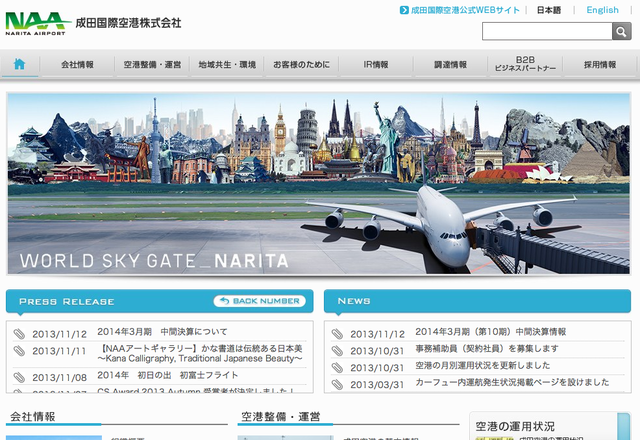Open NAAアートギャラリー かな書道 press release
Viewport: 640px width, 440px height.
tap(200, 353)
